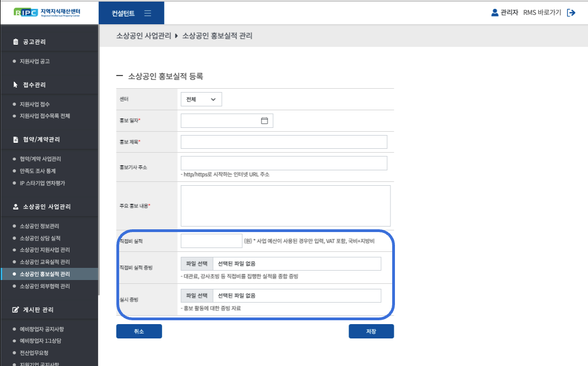Click 파일 선택 for 직접비 실적 증빙
The height and width of the screenshot is (366, 588).
197,264
